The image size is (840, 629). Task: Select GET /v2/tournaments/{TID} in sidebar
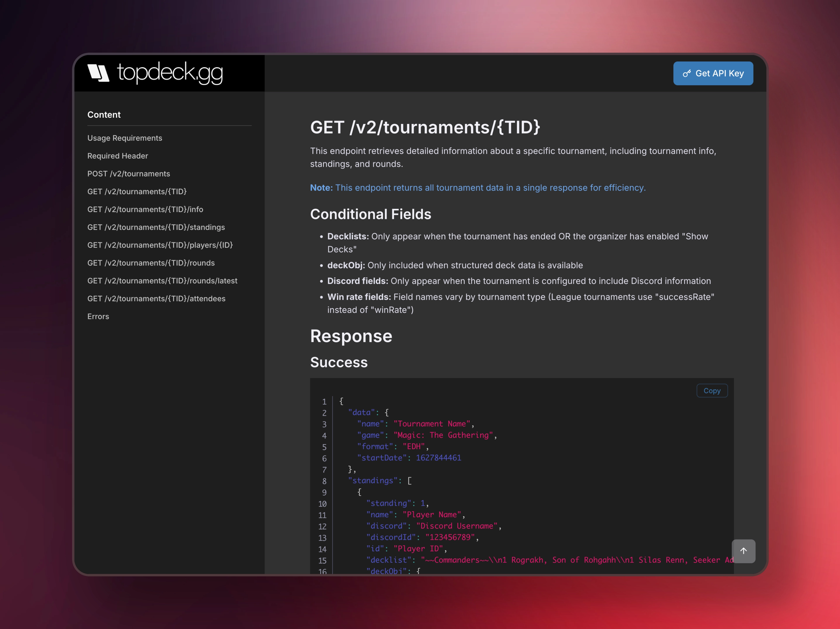[x=137, y=192]
